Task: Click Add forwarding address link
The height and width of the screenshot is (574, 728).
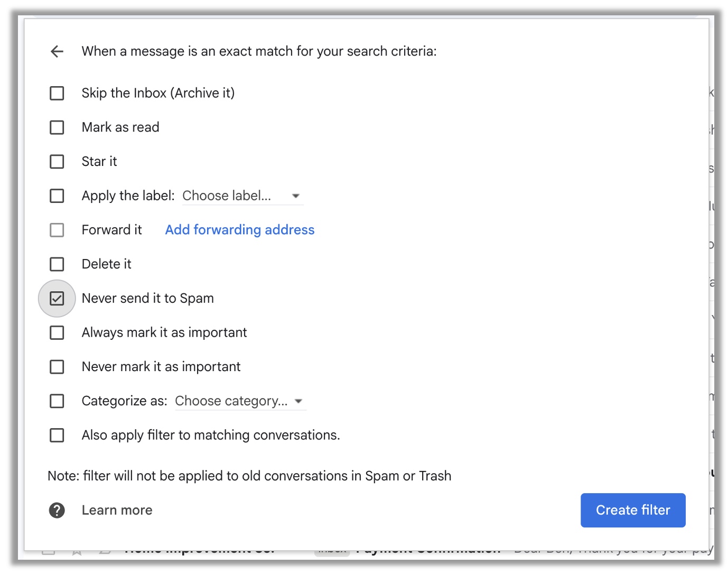Action: click(x=240, y=230)
